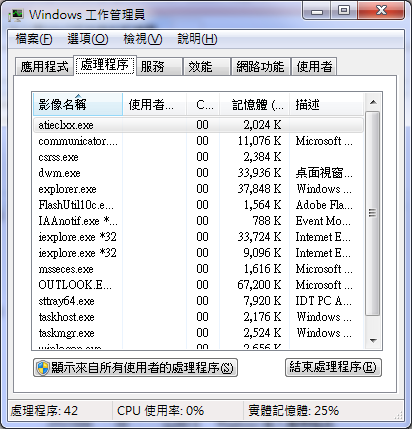Open the 檢視(V) menu

pos(143,39)
